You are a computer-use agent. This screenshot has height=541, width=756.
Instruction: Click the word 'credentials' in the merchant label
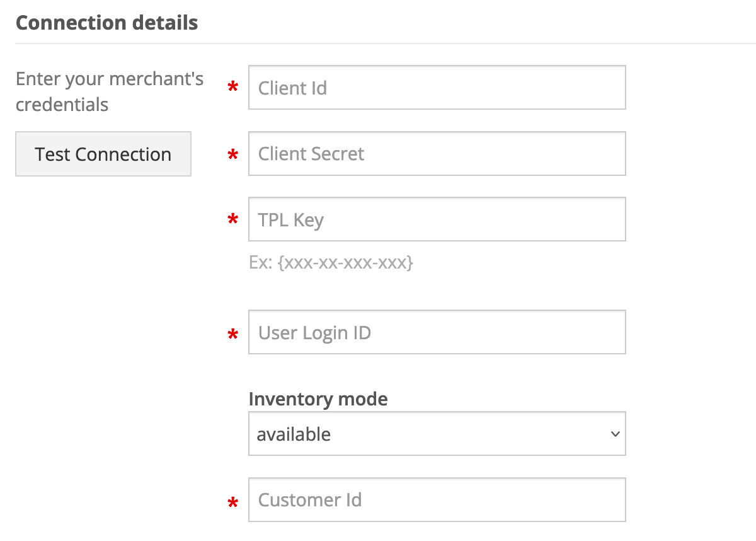pos(62,104)
